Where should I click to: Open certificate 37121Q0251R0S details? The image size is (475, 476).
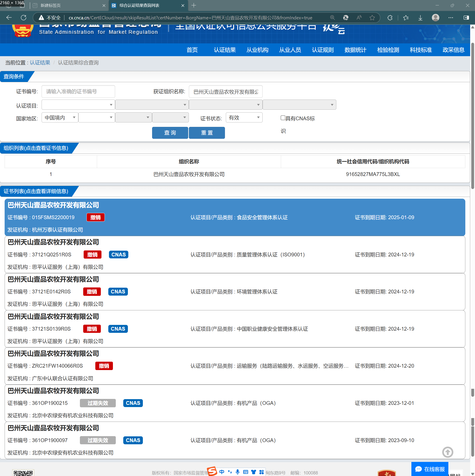click(235, 254)
